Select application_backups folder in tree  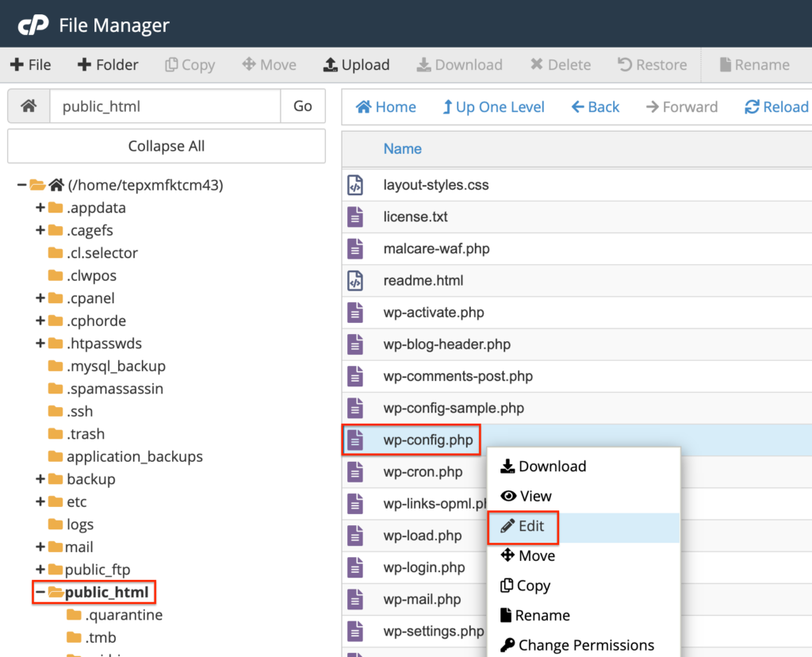click(125, 456)
